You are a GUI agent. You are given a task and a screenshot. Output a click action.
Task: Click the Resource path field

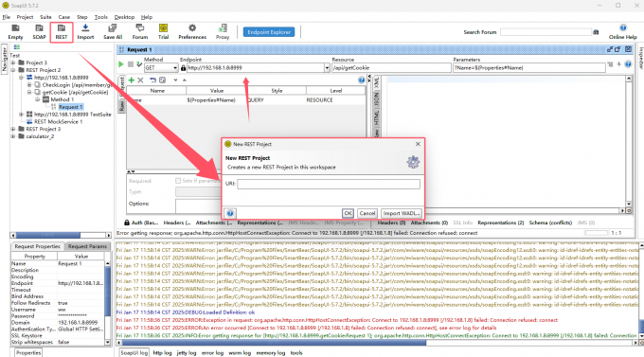coord(391,68)
